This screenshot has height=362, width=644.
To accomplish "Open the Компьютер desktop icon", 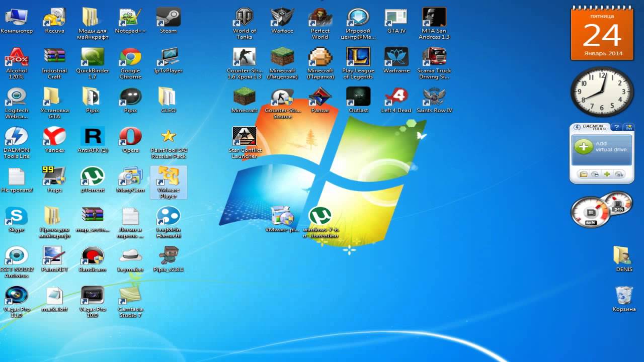I will pyautogui.click(x=17, y=21).
